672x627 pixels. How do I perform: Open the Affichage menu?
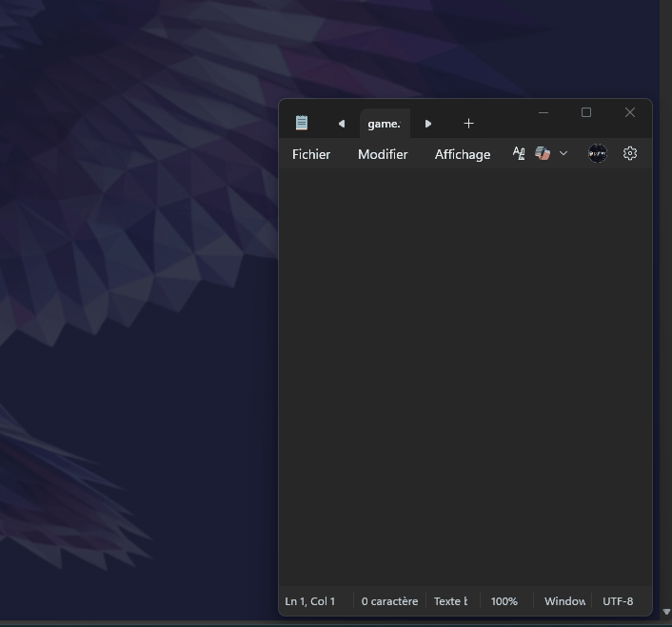463,154
